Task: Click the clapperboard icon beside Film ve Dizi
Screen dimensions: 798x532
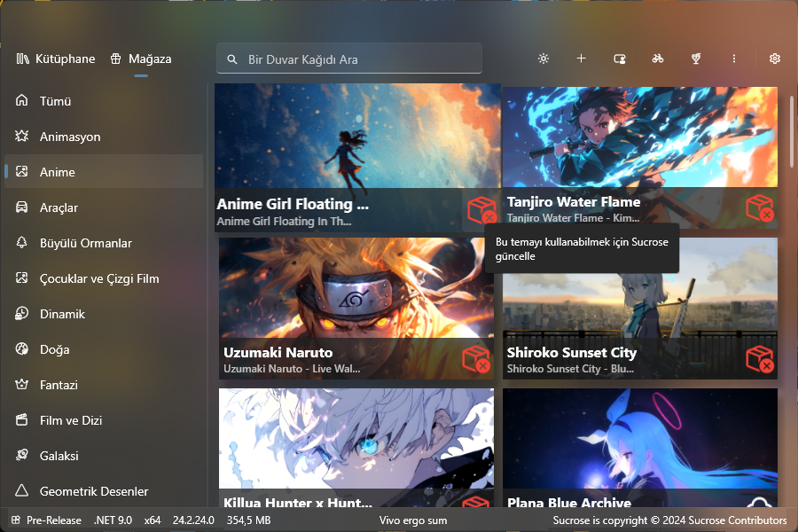Action: [x=22, y=420]
